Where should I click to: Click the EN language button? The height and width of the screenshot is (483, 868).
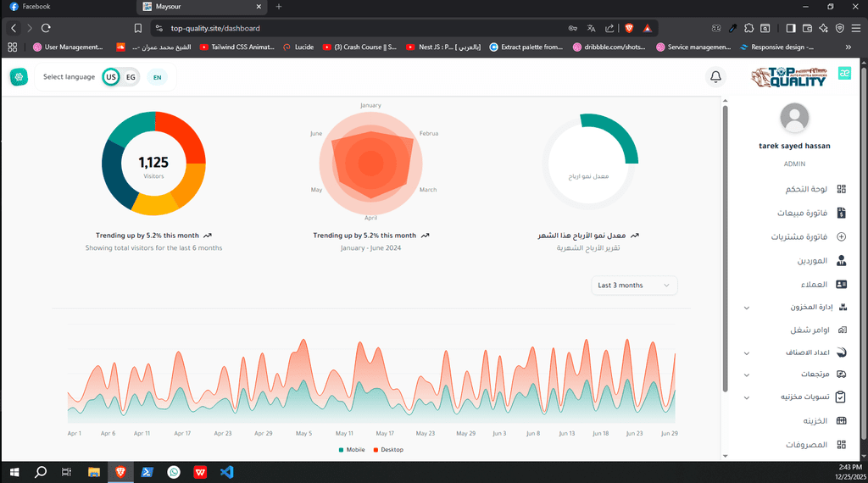157,77
